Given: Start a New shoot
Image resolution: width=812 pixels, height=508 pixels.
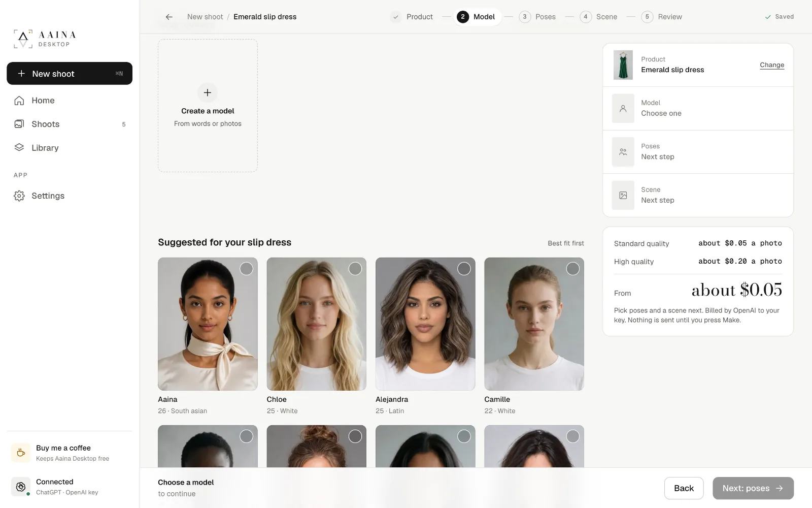Looking at the screenshot, I should (70, 74).
